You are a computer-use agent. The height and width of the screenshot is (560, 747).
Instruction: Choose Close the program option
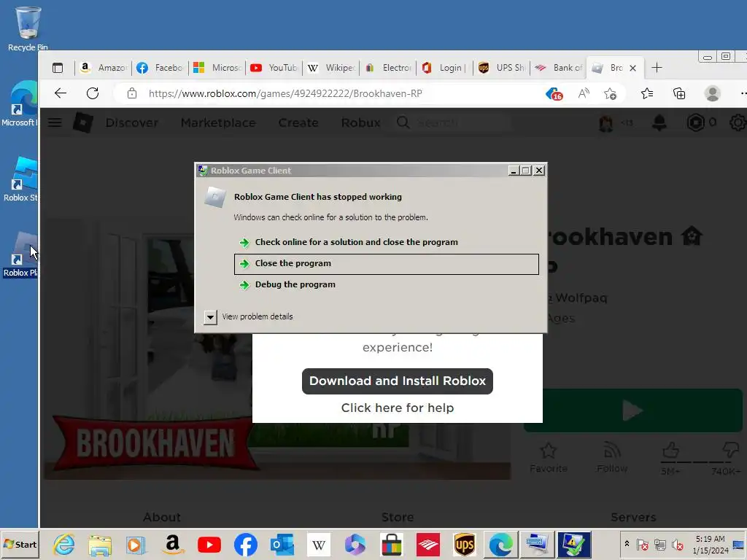(387, 264)
